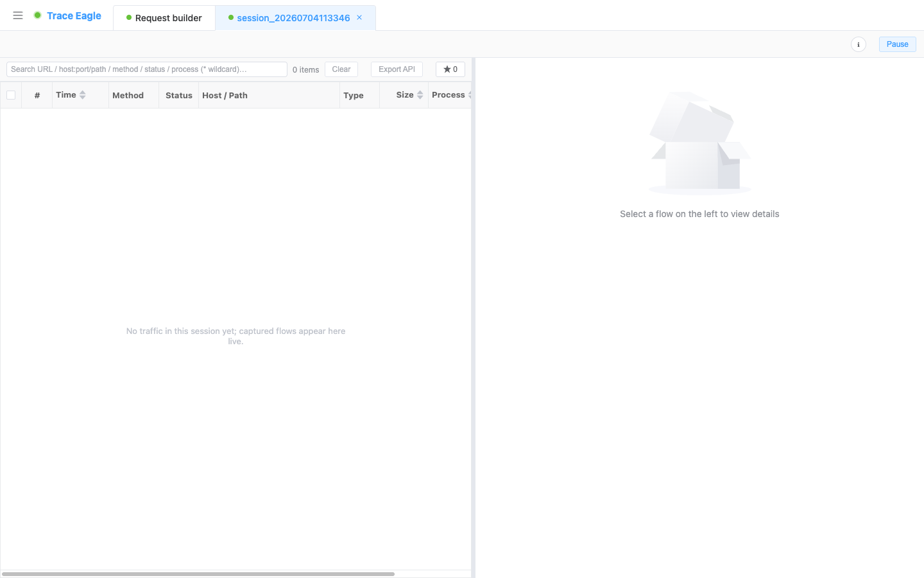Open the hamburger menu icon
Screen dimensions: 924x578
pos(18,15)
